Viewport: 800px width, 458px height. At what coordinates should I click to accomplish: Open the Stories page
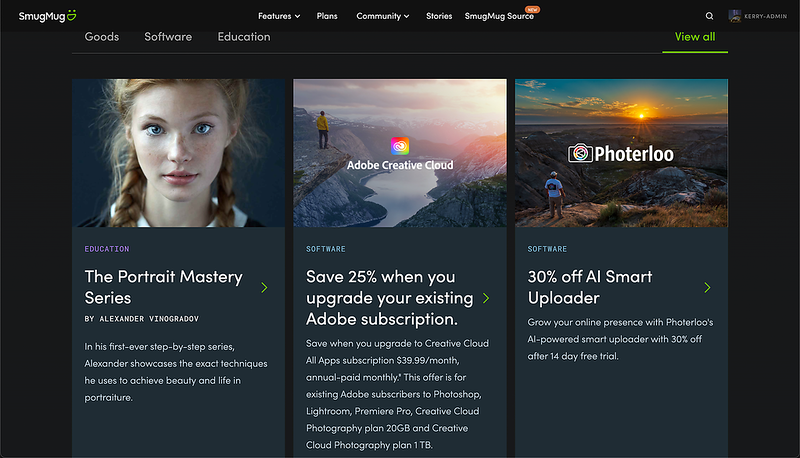point(439,16)
